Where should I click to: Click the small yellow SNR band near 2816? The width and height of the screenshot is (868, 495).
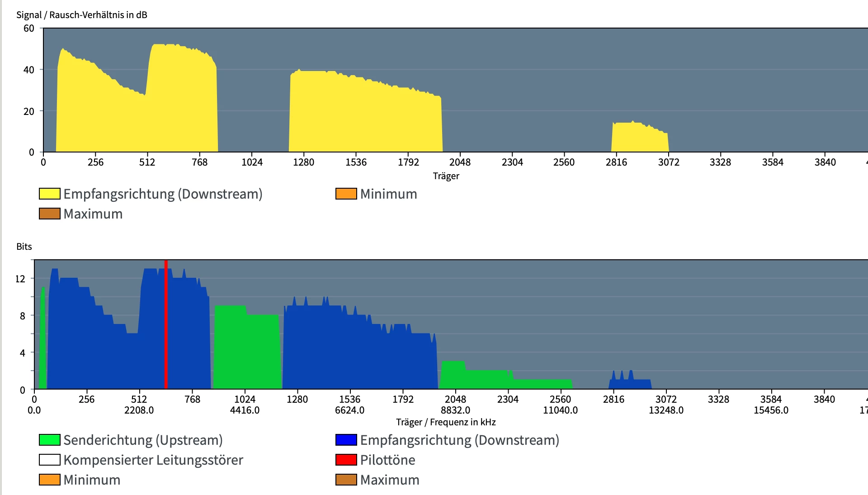pos(640,138)
